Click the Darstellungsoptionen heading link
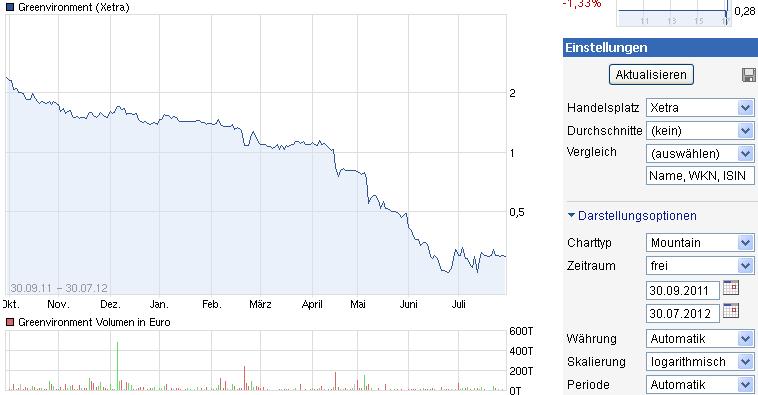 637,216
